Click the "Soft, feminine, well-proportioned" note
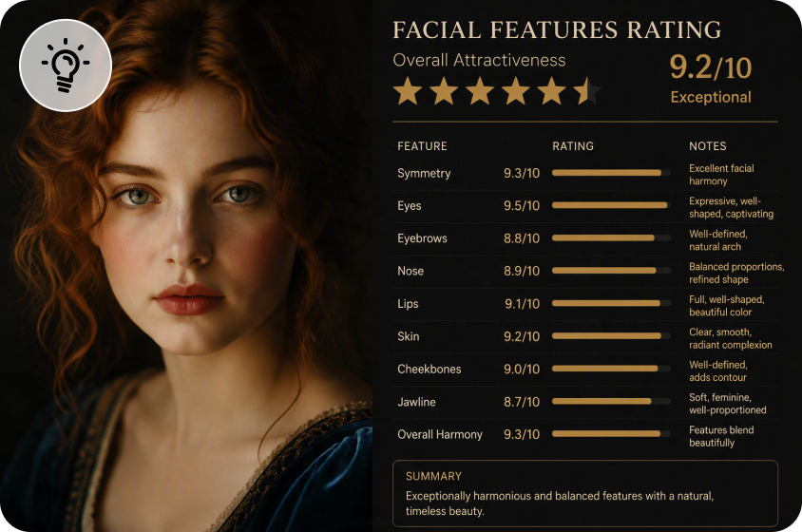This screenshot has height=532, width=802. coord(727,404)
